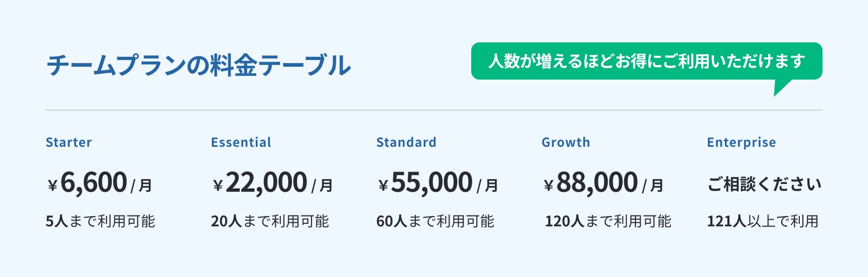Click the 88,000 price figure

(597, 183)
